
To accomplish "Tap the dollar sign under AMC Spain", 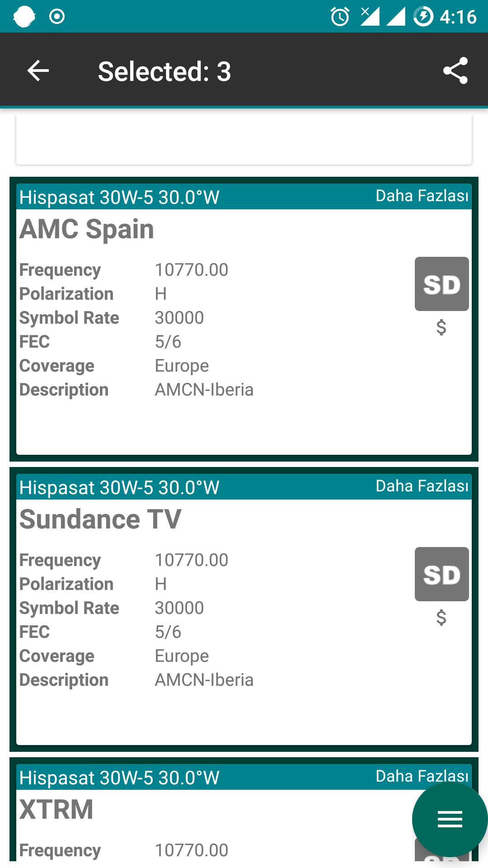I will 441,327.
